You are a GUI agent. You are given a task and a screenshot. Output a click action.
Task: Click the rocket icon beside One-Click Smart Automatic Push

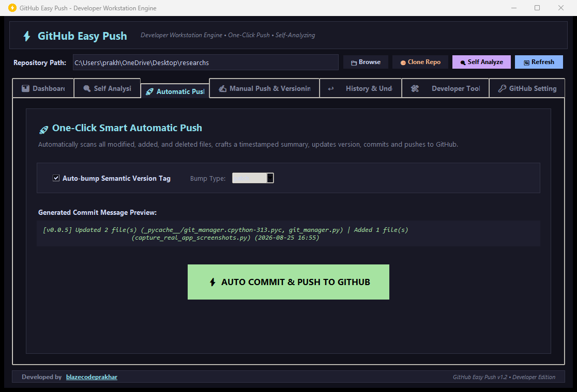click(44, 130)
